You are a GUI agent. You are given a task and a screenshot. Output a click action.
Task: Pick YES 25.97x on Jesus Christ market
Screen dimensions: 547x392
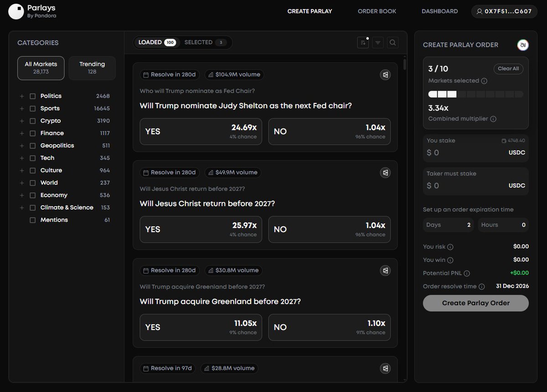[x=201, y=229]
